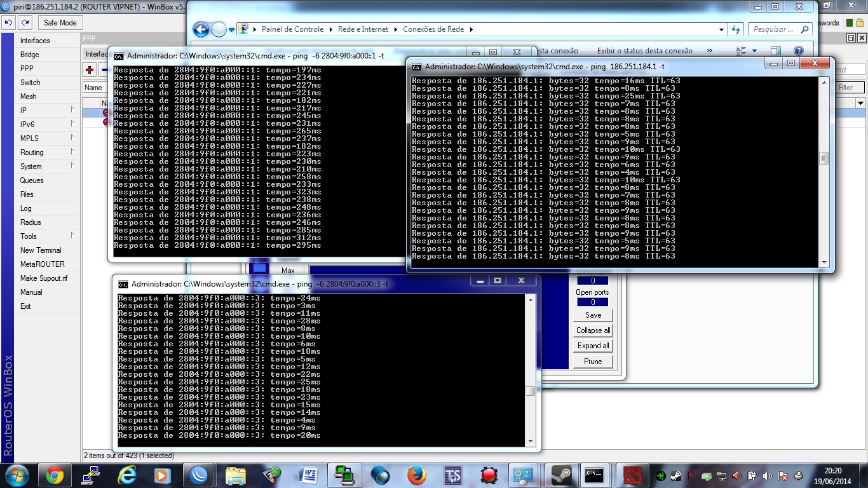868x488 pixels.
Task: Click cmd icon in the ::3 ping title bar
Action: (123, 284)
